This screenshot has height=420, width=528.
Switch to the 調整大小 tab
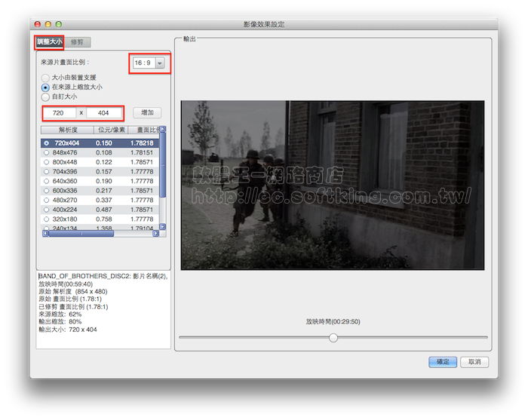(50, 42)
